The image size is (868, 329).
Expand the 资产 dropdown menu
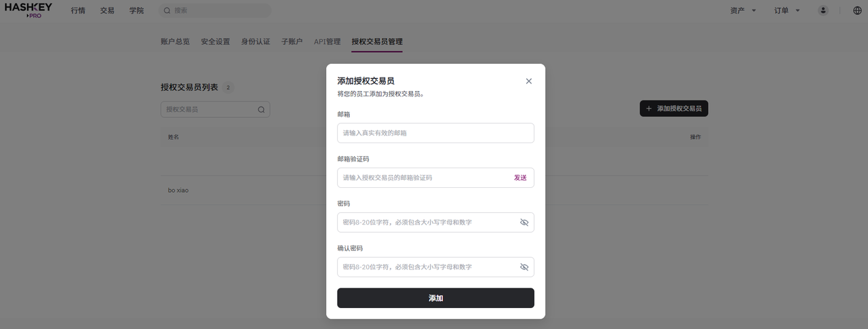[x=743, y=10]
